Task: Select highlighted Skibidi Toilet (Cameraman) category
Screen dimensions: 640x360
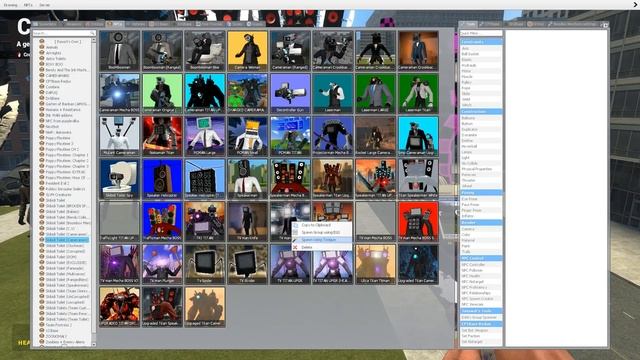Action: point(67,240)
